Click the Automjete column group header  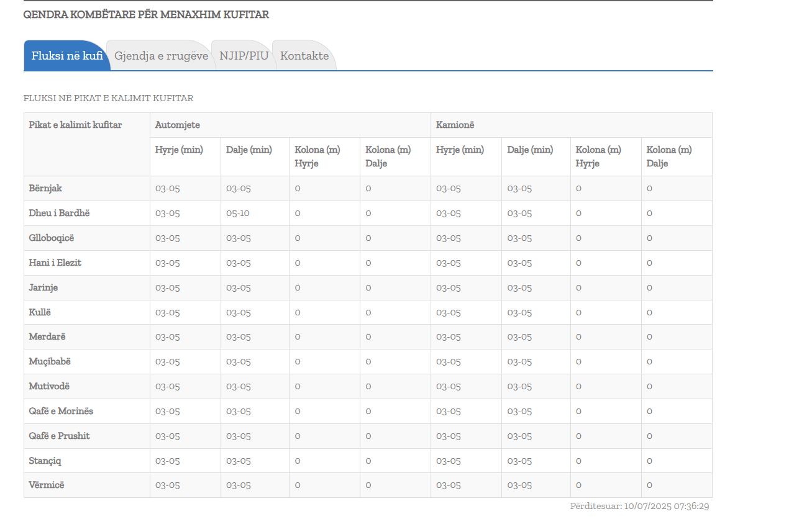coord(178,125)
